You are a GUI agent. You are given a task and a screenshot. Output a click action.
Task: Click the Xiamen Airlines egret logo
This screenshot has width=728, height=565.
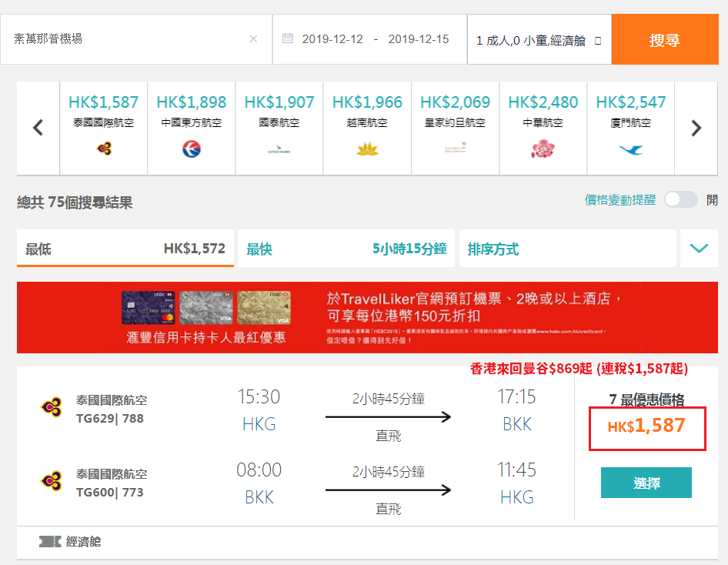630,149
